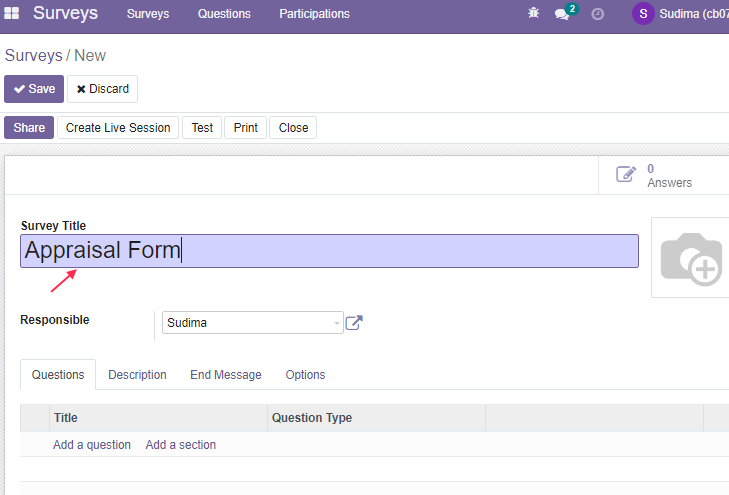
Task: Switch to the End Message tab
Action: coord(226,375)
